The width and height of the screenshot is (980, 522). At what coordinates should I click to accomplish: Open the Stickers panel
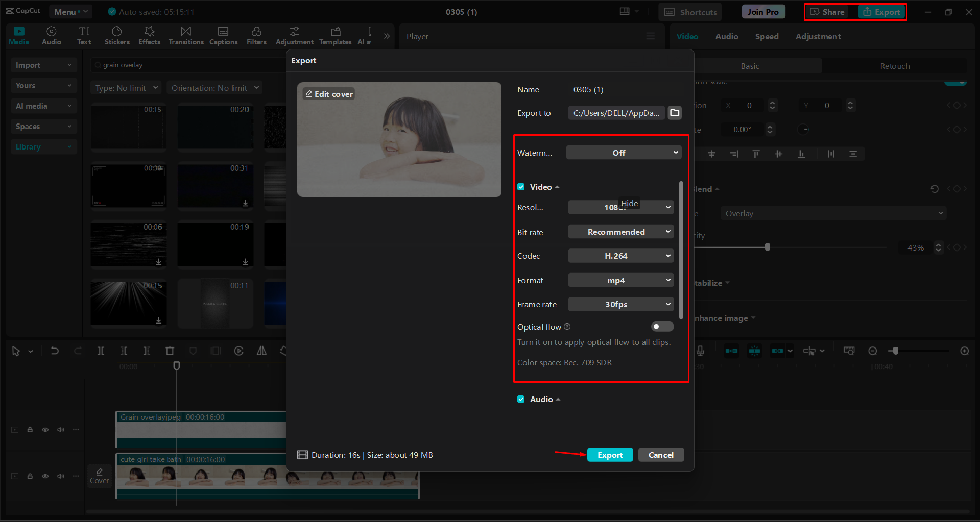117,35
